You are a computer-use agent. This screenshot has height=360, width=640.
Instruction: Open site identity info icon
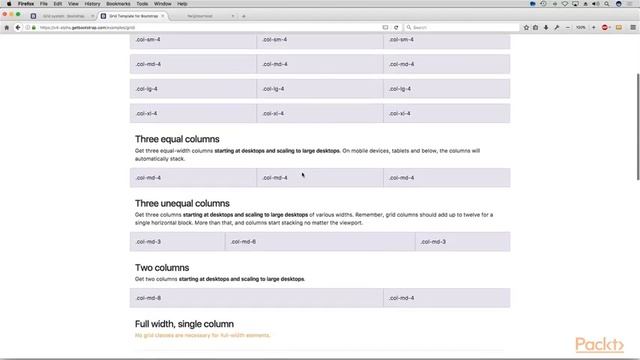pos(28,27)
